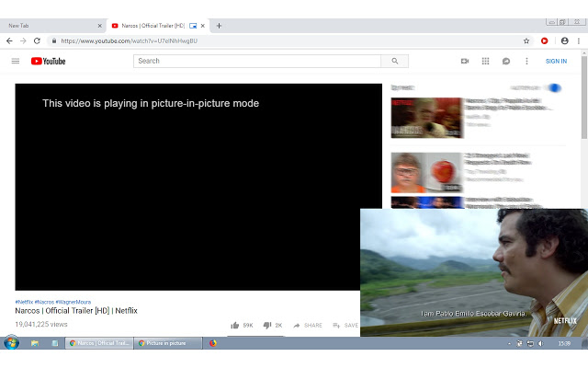The width and height of the screenshot is (588, 368).
Task: Click the Windows Start button
Action: pos(11,342)
